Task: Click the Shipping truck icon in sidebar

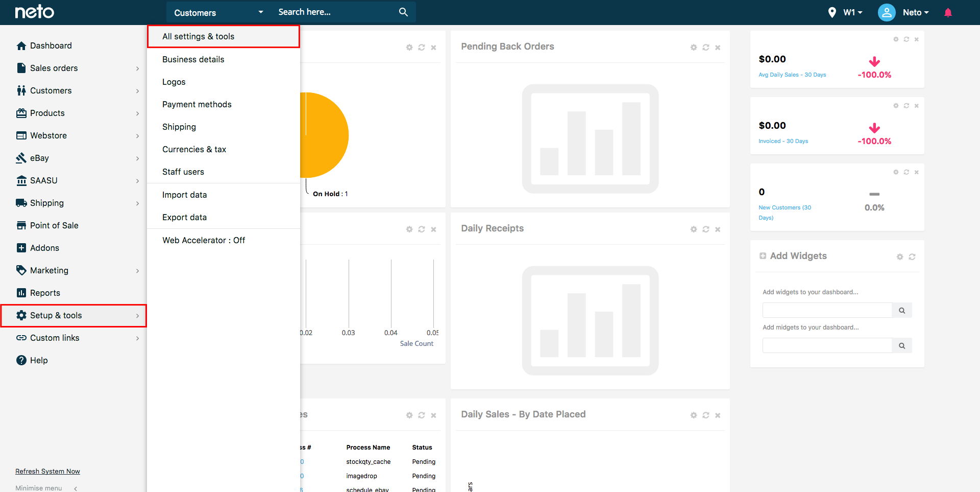Action: 21,203
